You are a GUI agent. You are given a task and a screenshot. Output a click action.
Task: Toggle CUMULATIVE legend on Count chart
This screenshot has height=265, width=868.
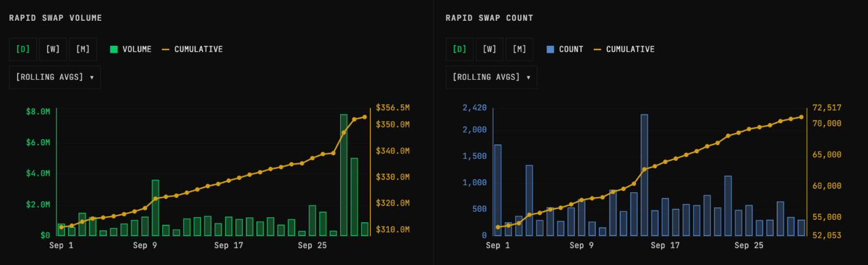624,49
